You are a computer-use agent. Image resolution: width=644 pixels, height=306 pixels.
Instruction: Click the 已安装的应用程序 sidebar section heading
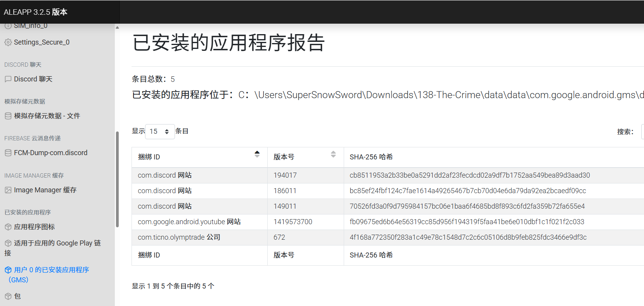click(28, 213)
